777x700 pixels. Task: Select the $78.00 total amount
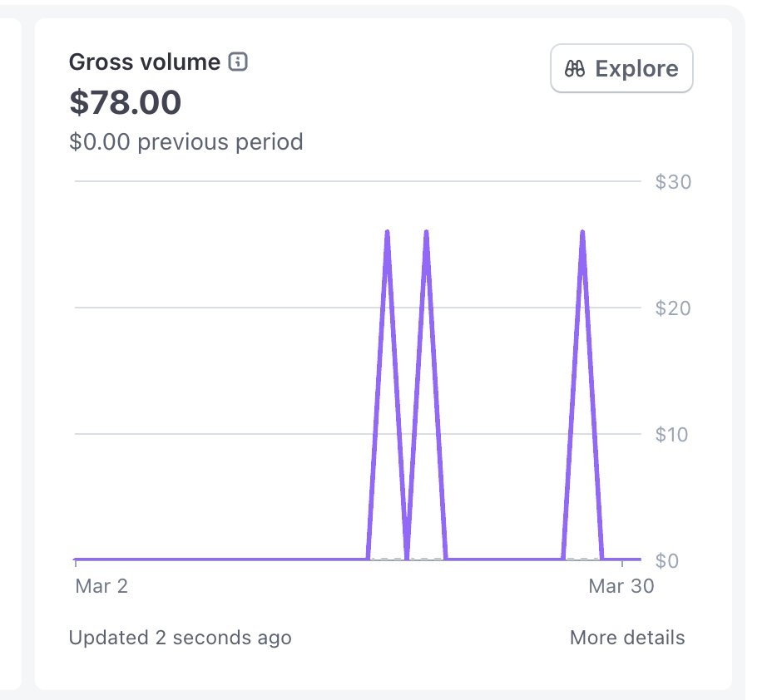click(126, 102)
